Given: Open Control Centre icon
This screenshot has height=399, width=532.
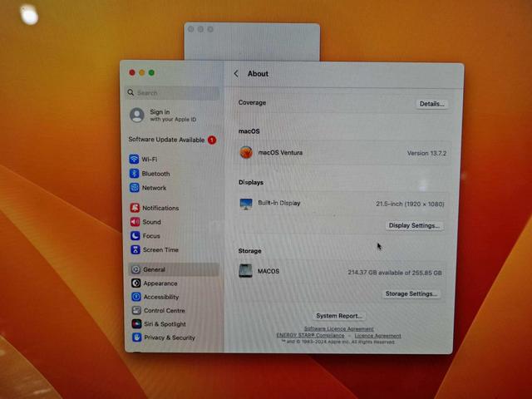Looking at the screenshot, I should point(136,310).
